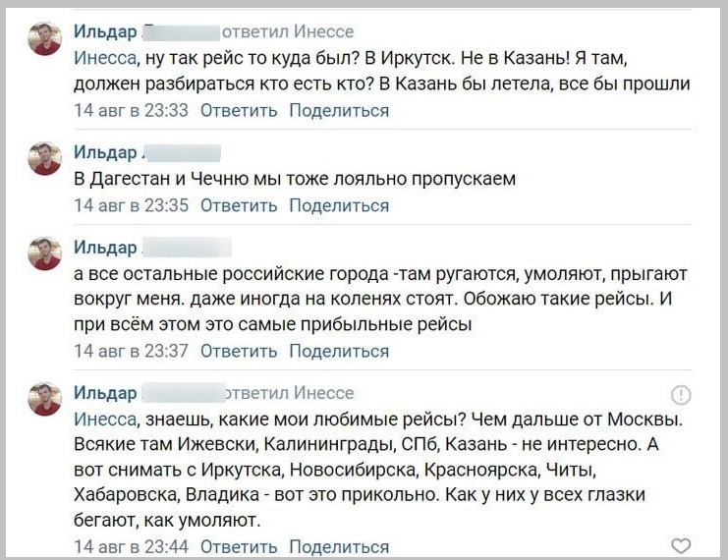Click Поделиться under the 23:33 comment
This screenshot has width=728, height=560.
pyautogui.click(x=339, y=110)
